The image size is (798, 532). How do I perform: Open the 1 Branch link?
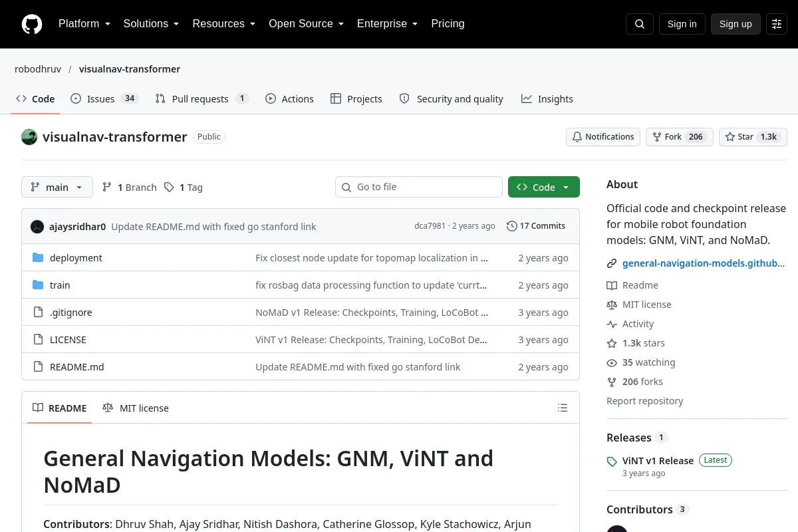pyautogui.click(x=130, y=188)
